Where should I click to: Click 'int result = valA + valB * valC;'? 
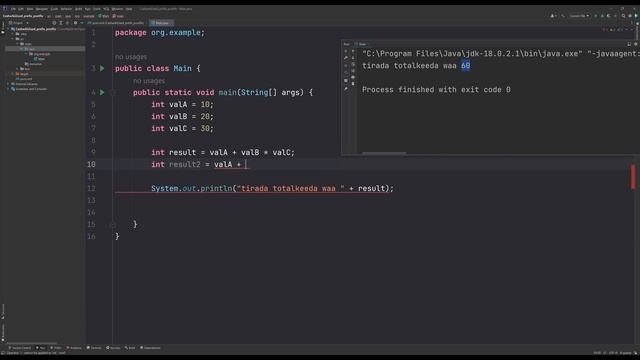coord(223,152)
